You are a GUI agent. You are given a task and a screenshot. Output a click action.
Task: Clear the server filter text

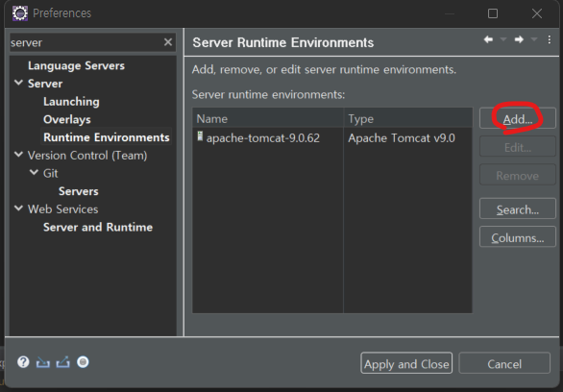(168, 42)
